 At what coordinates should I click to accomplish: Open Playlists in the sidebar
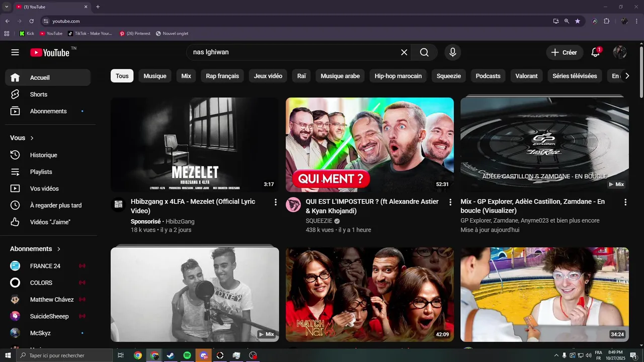[x=48, y=172]
